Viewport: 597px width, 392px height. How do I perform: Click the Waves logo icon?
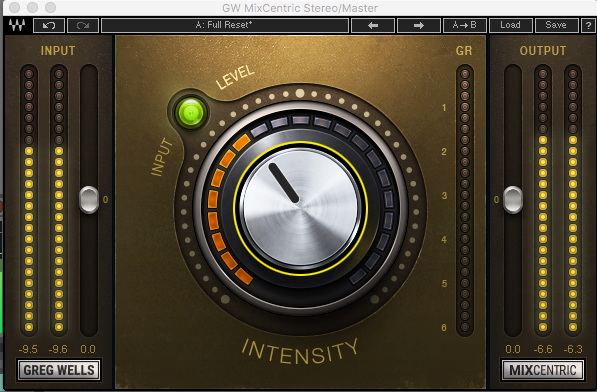pos(17,25)
